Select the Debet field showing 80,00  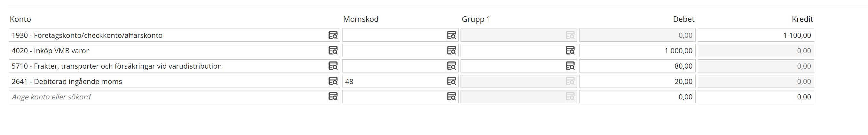click(x=637, y=66)
